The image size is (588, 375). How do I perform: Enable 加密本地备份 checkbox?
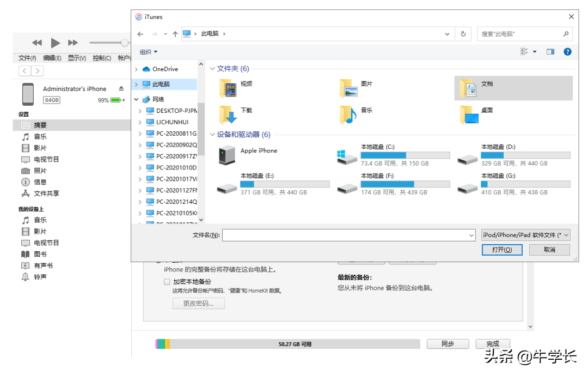[x=167, y=282]
